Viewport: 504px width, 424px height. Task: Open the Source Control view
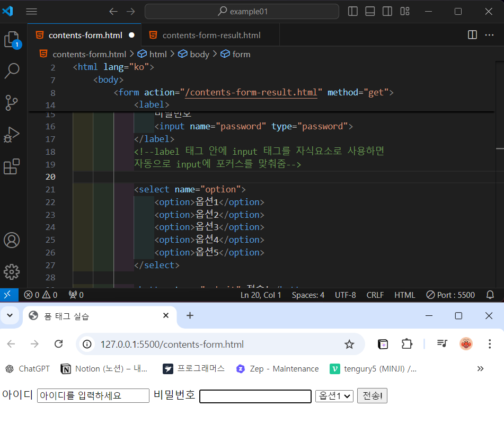[12, 103]
